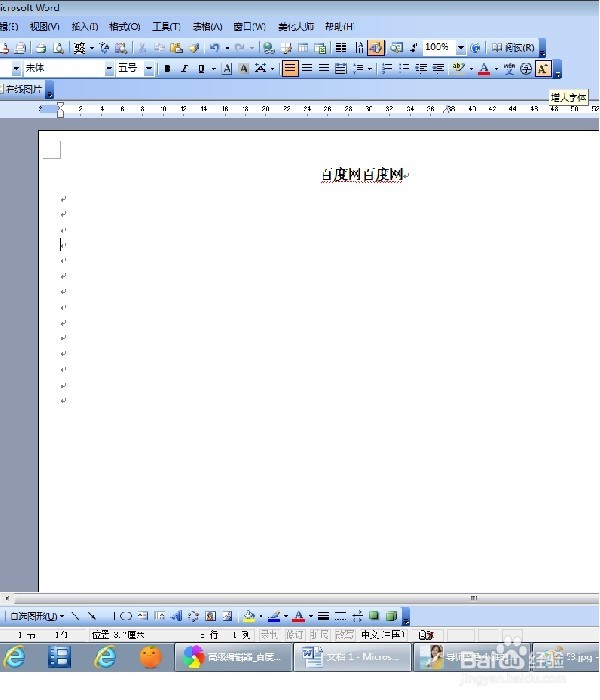
Task: Toggle Show/Hide paragraph marks
Action: click(x=414, y=47)
